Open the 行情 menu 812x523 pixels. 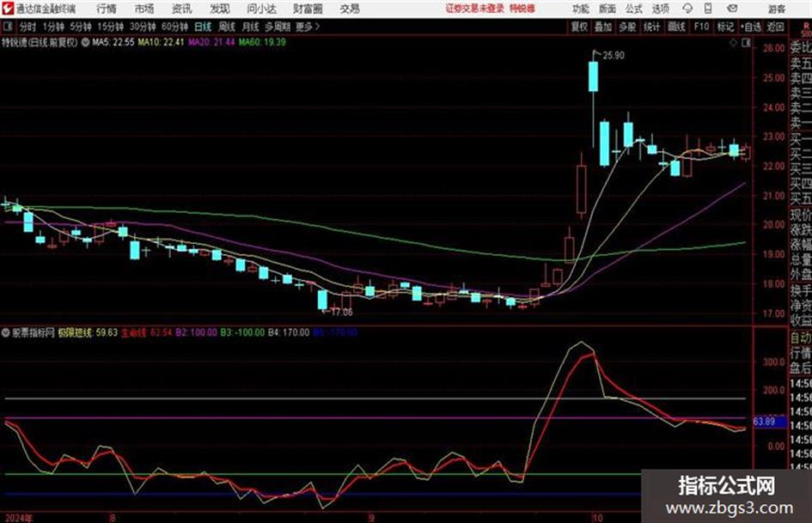107,9
